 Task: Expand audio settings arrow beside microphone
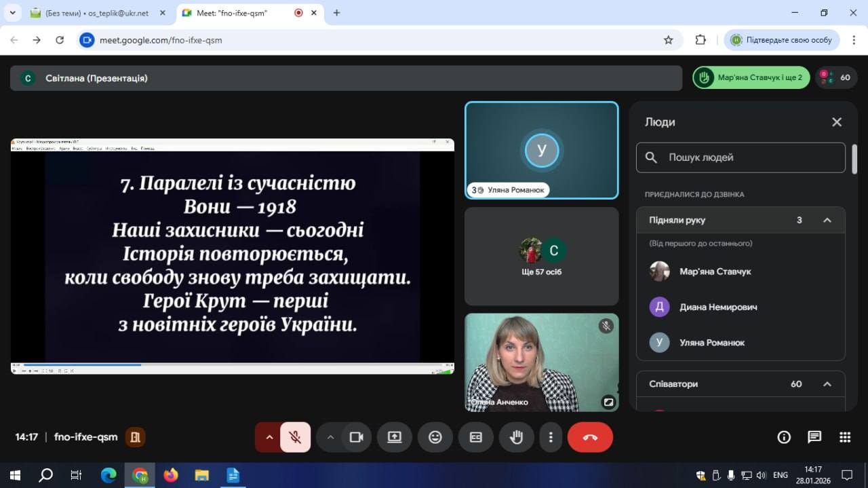(269, 437)
